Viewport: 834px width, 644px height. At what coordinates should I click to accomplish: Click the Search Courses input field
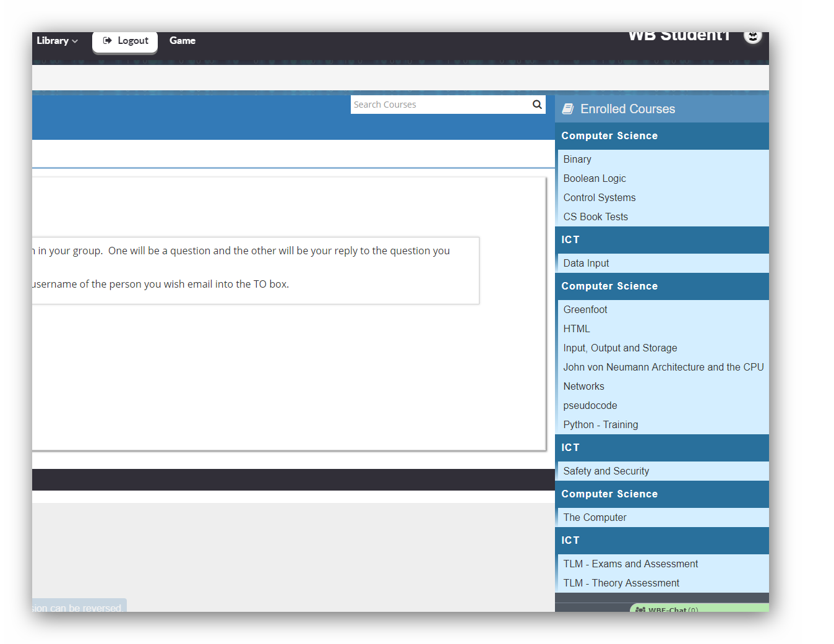pos(439,105)
